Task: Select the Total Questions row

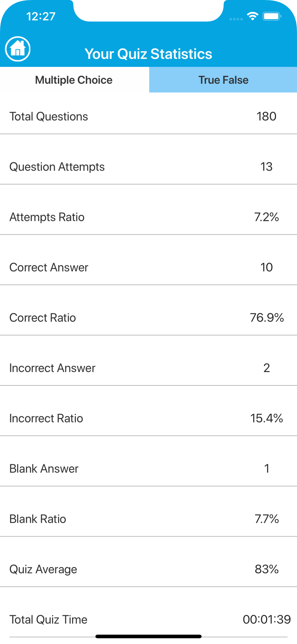Action: point(148,117)
